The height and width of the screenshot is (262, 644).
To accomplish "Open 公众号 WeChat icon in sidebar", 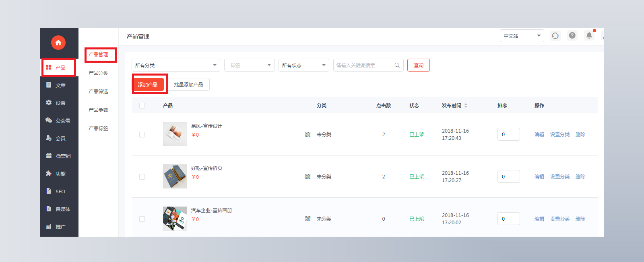I will (49, 120).
